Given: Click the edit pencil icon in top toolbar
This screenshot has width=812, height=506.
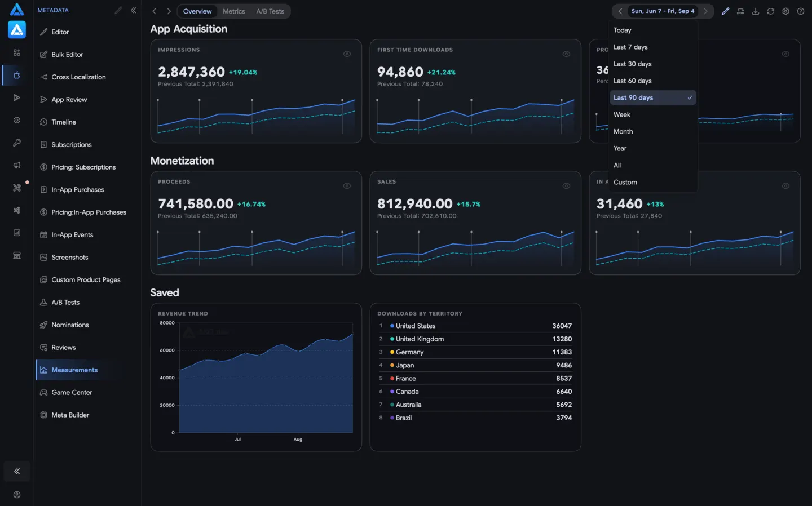Looking at the screenshot, I should pyautogui.click(x=726, y=11).
